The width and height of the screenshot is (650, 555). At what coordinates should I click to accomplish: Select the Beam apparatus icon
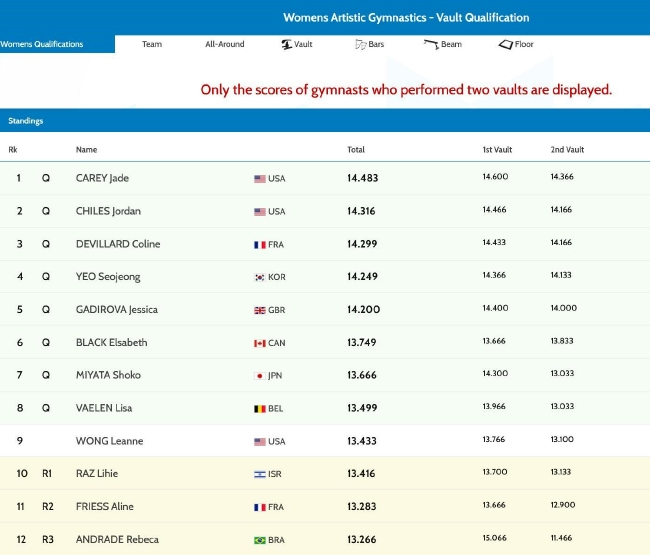click(431, 44)
